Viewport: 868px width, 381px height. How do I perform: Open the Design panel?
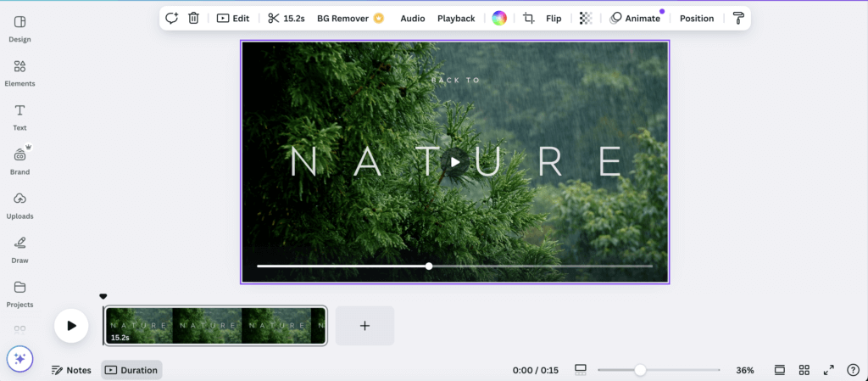click(20, 29)
